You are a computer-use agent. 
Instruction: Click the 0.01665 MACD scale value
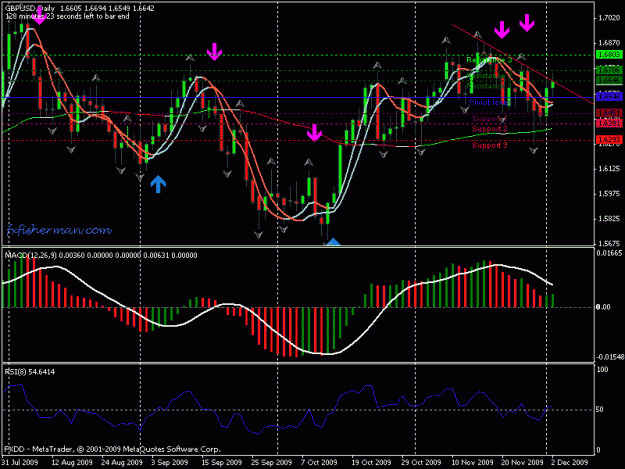point(609,253)
